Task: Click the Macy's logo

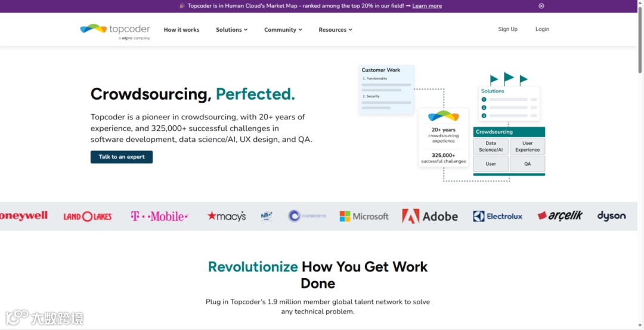Action: click(x=227, y=216)
